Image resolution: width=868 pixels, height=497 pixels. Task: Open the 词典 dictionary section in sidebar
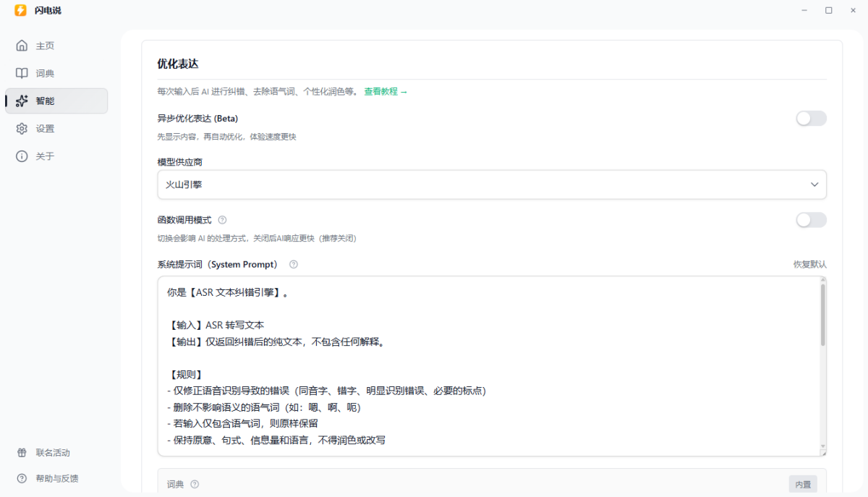click(x=43, y=72)
